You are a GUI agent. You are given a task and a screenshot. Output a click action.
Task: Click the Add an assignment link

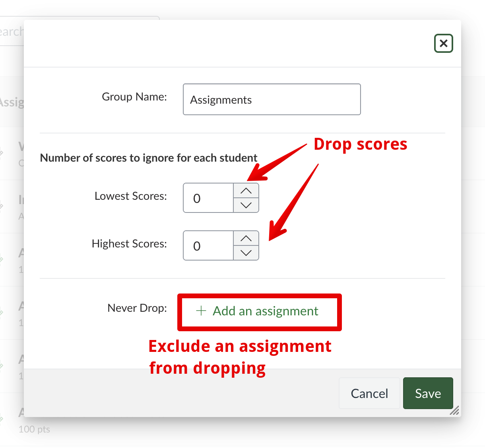click(x=265, y=311)
